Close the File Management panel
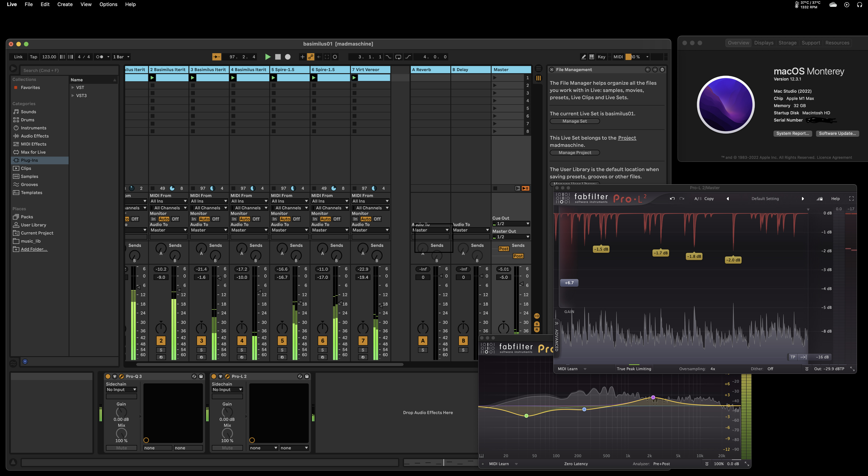Screen dimensions: 868x476 pyautogui.click(x=552, y=70)
